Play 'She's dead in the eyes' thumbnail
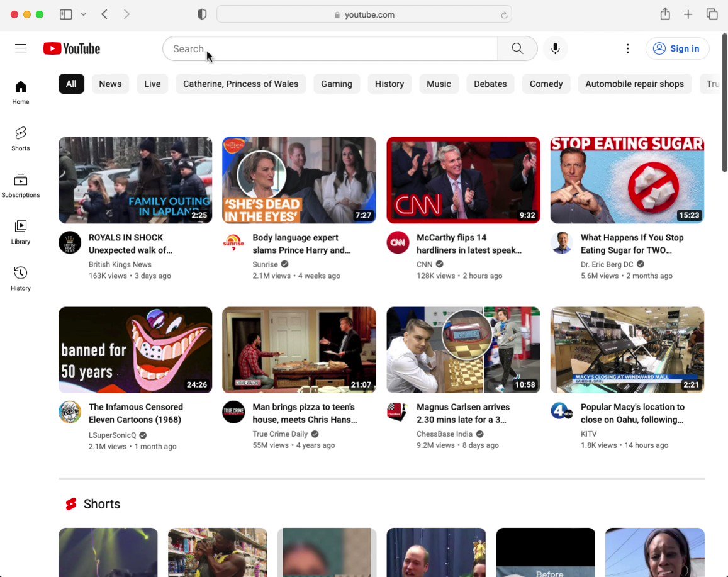Viewport: 728px width, 577px height. pos(299,180)
